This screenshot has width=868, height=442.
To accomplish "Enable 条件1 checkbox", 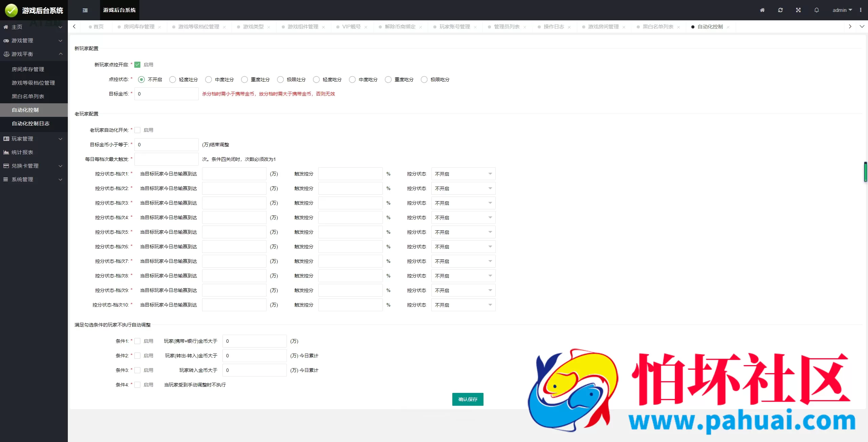I will click(x=137, y=341).
